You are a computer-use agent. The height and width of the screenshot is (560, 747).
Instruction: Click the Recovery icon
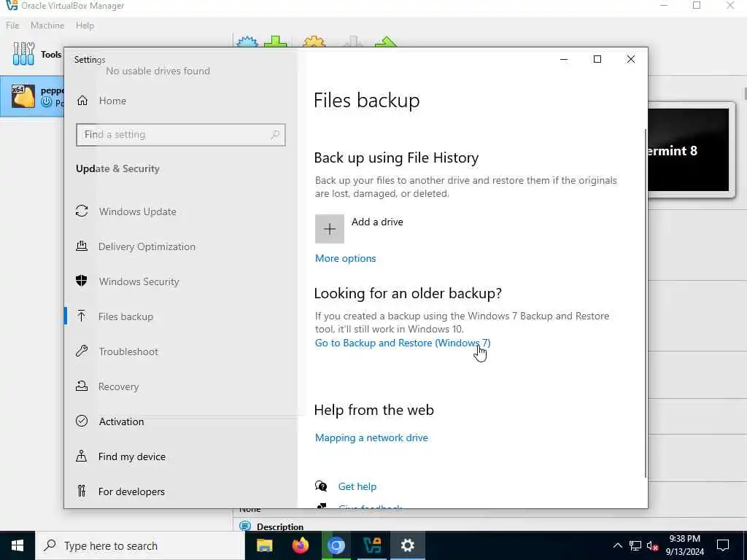(82, 386)
